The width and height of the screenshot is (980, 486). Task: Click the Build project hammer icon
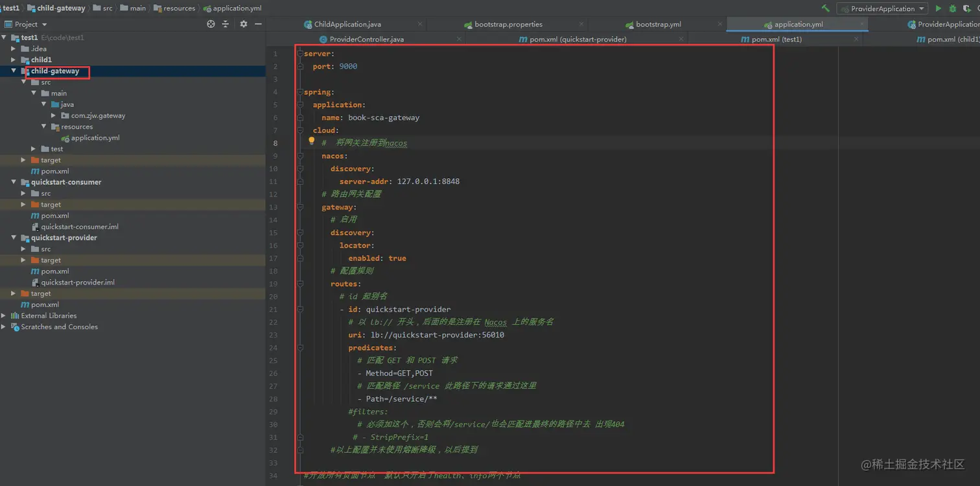(x=825, y=8)
